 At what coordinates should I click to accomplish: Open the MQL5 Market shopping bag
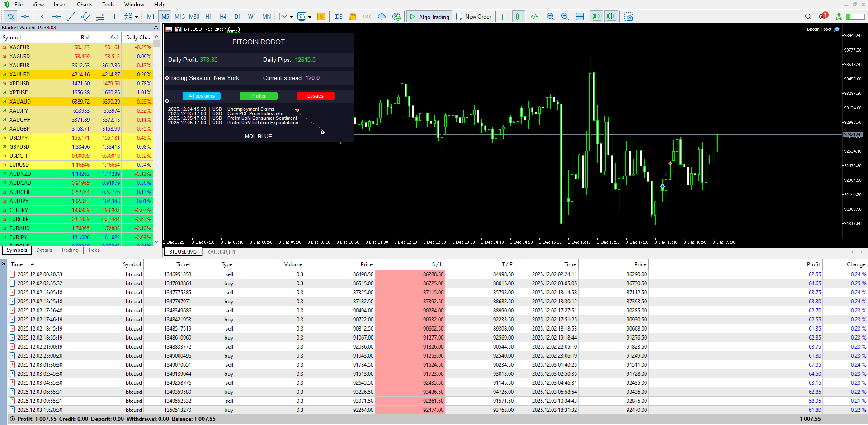[x=353, y=17]
